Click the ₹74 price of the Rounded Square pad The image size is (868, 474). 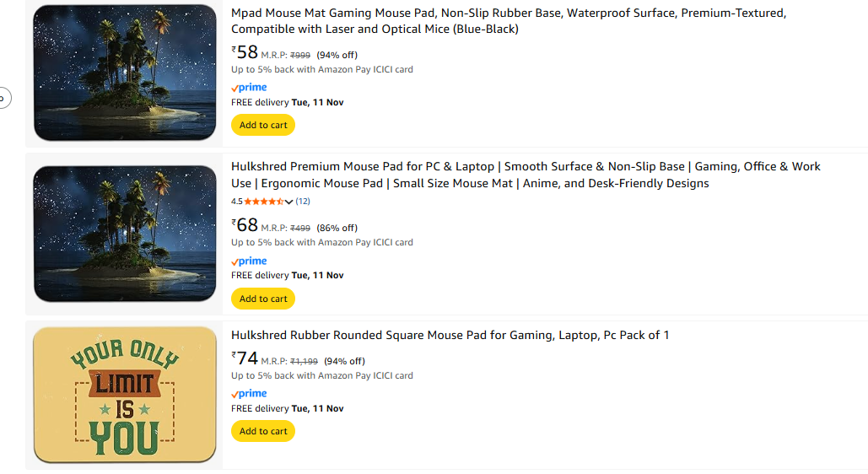[x=245, y=358]
